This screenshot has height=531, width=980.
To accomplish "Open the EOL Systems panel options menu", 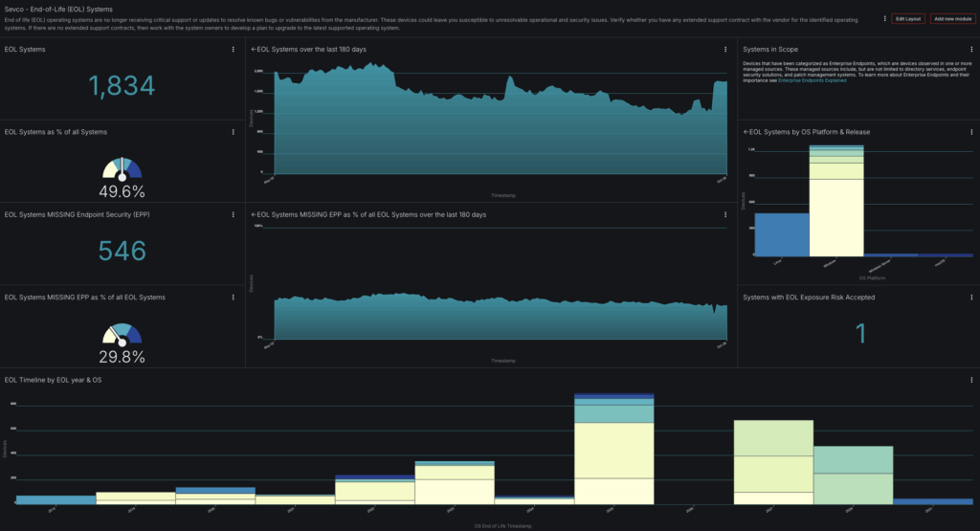I will [x=234, y=49].
